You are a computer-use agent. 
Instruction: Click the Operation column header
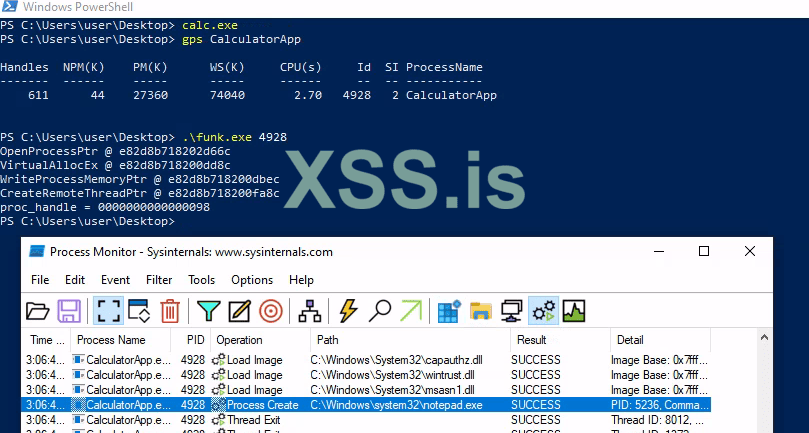pos(261,340)
